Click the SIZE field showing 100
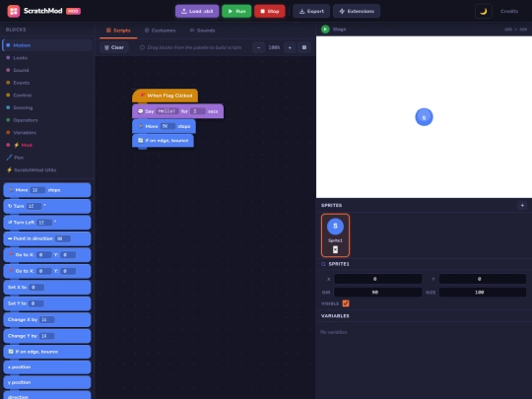The height and width of the screenshot is (399, 532). (x=483, y=293)
